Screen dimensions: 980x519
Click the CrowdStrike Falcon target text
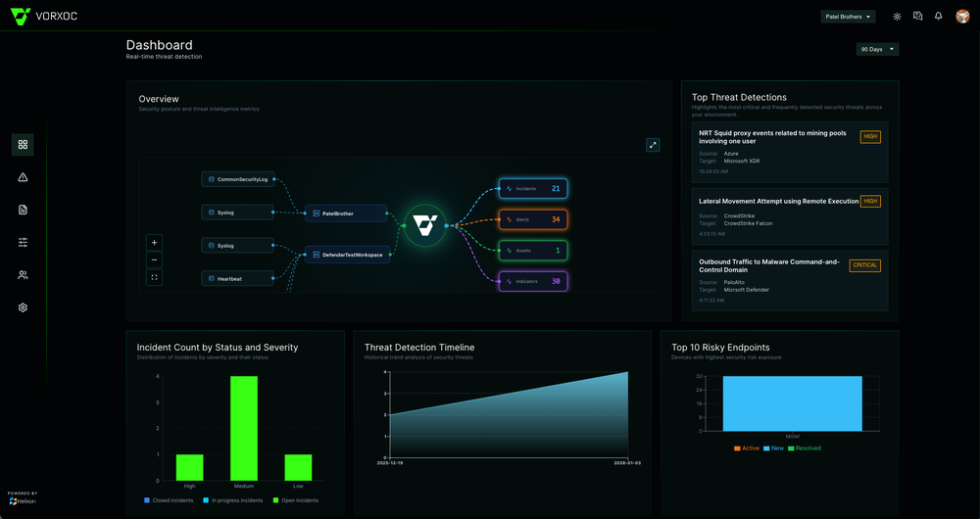coord(748,223)
